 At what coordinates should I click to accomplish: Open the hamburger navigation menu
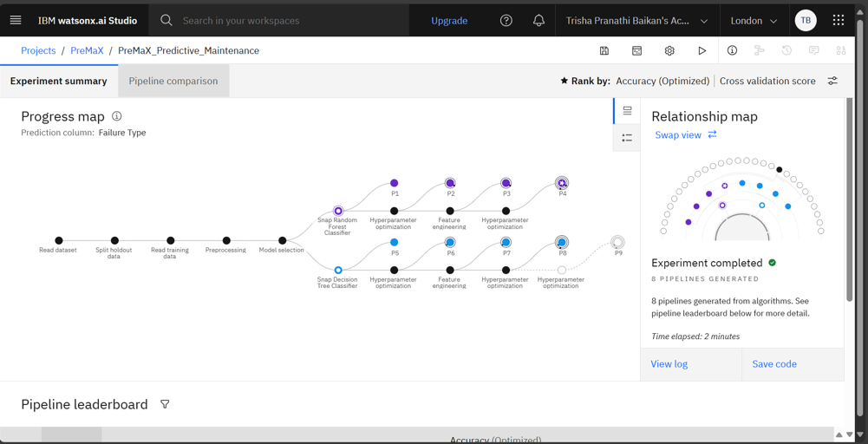click(x=16, y=20)
